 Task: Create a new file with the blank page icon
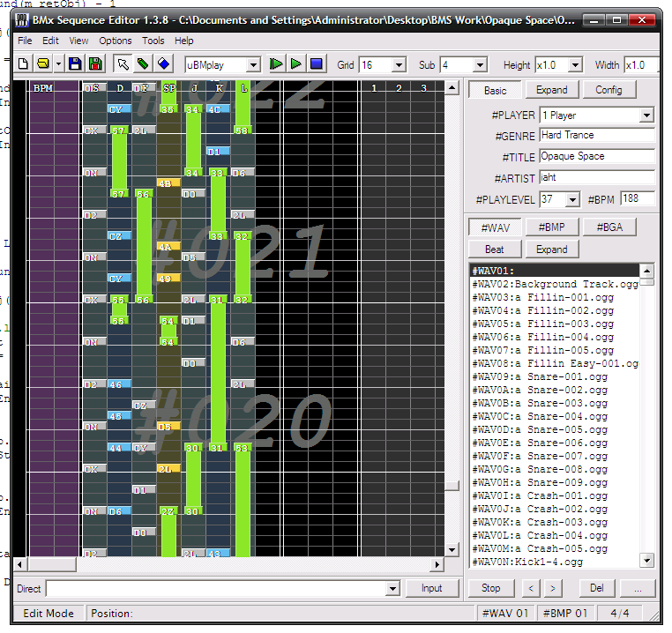[x=24, y=64]
